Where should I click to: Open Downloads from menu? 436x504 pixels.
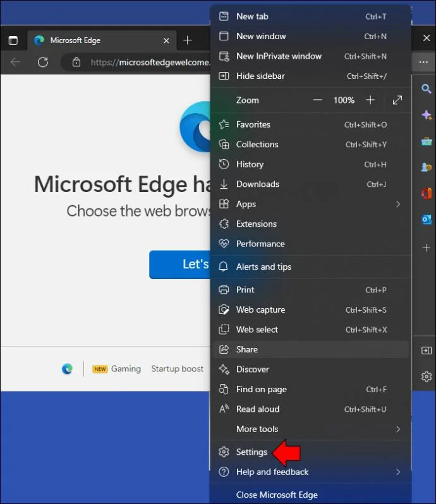pyautogui.click(x=311, y=184)
